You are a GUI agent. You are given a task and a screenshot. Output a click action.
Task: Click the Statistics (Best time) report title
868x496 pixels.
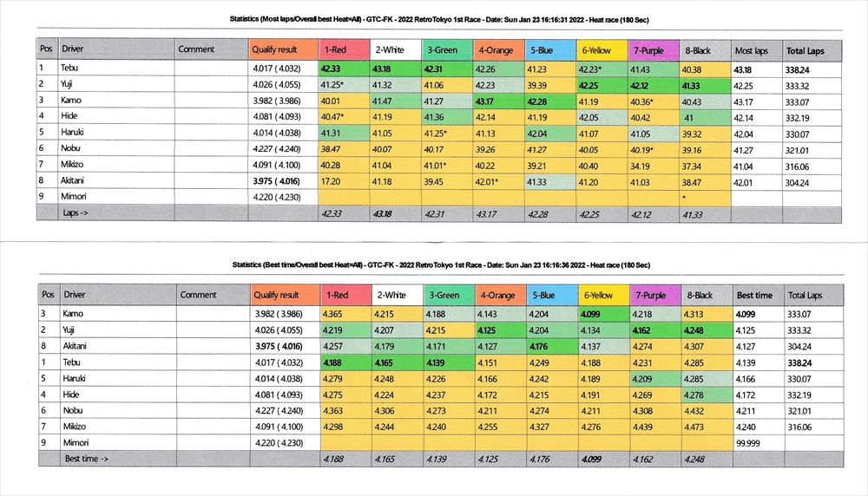(434, 264)
